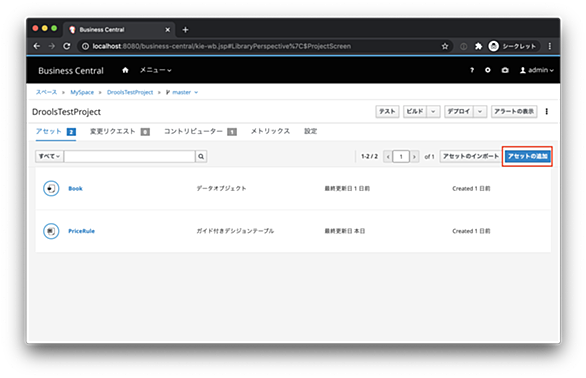Click the Business Central logo text
Viewport: 586px width, 378px height.
71,70
